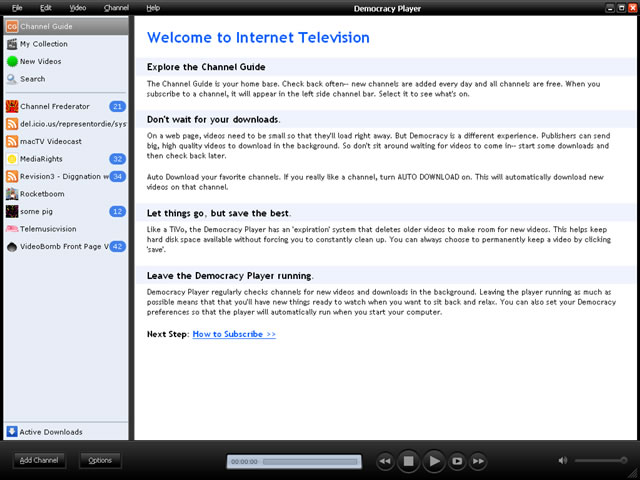Click the yellow MediaRights channel icon
This screenshot has height=480, width=640.
click(12, 159)
